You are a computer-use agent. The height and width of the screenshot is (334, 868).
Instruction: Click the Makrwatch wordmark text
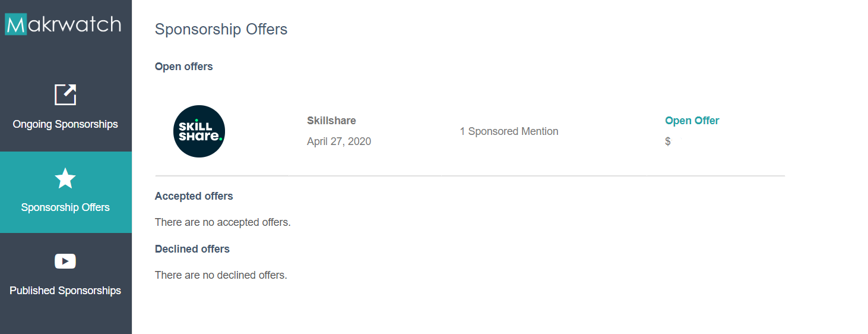pyautogui.click(x=74, y=24)
